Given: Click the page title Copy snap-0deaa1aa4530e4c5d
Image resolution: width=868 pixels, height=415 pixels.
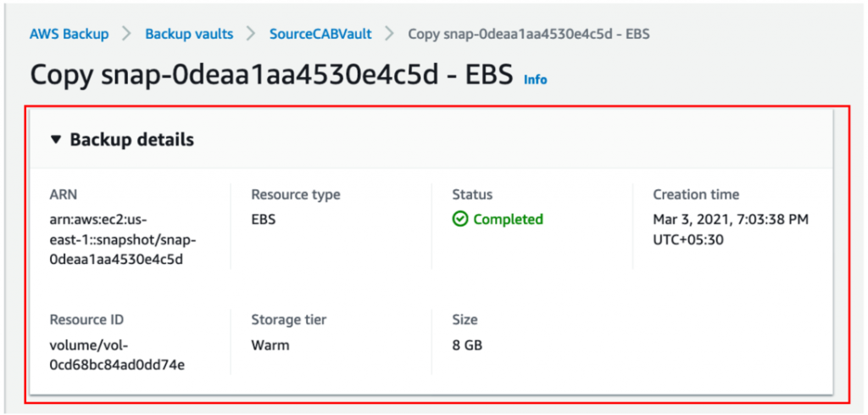Looking at the screenshot, I should (x=272, y=76).
